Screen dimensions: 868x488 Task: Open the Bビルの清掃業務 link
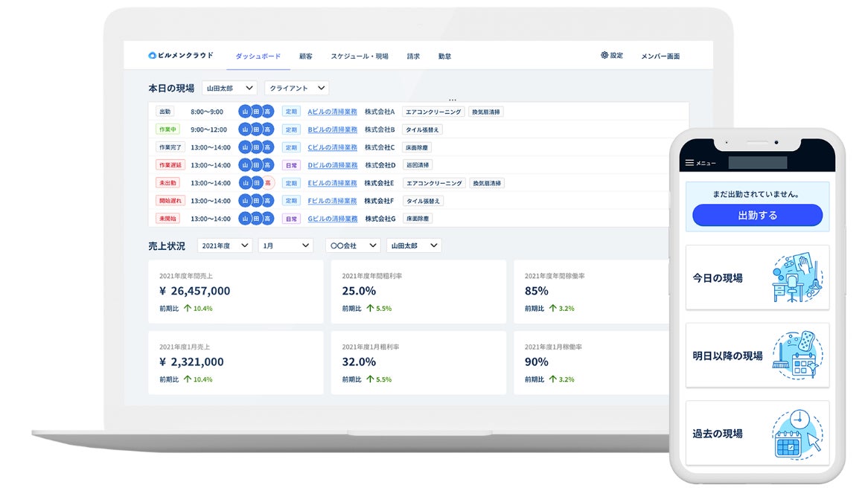coord(332,129)
